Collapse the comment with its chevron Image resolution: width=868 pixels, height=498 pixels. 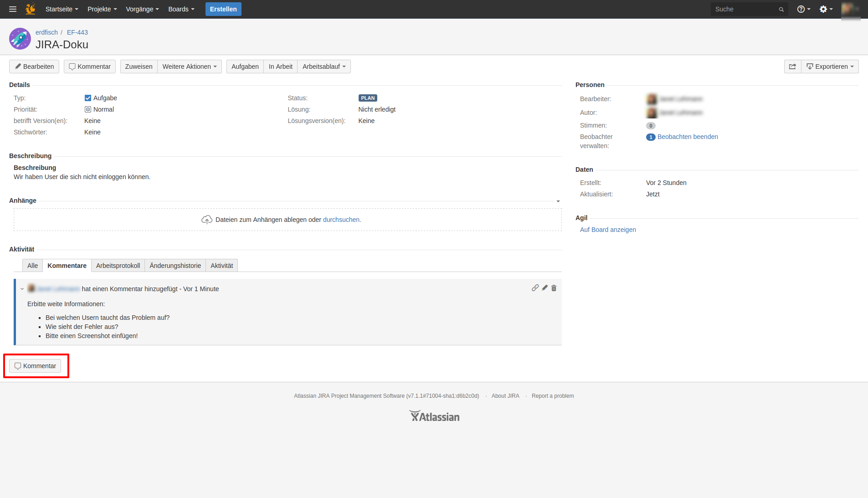point(22,289)
